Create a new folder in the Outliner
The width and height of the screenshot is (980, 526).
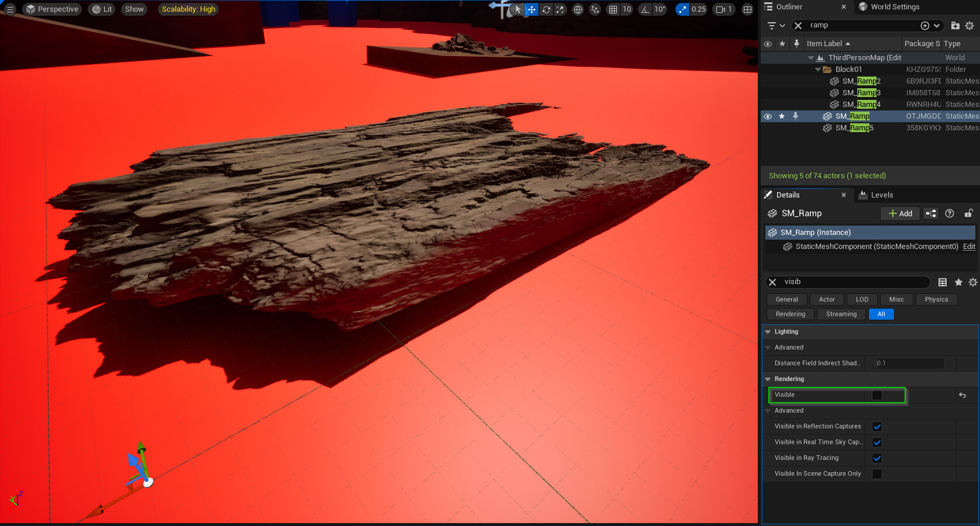pos(955,26)
